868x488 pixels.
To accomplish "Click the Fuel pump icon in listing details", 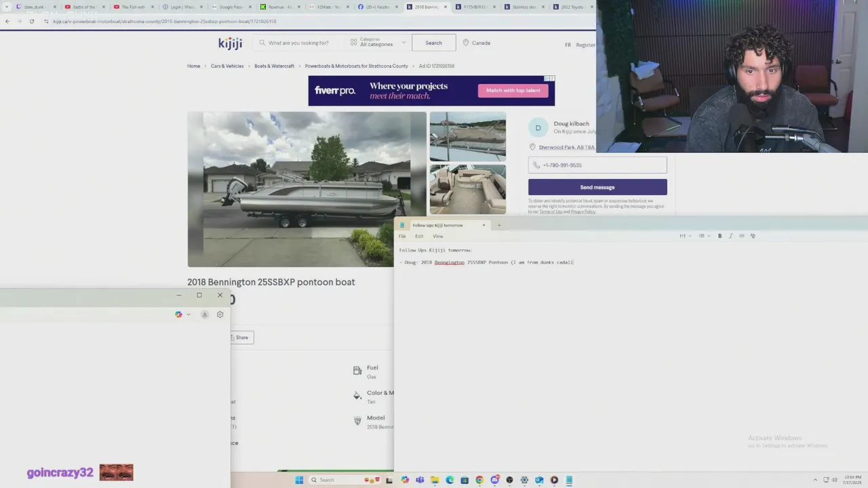I will pos(357,370).
